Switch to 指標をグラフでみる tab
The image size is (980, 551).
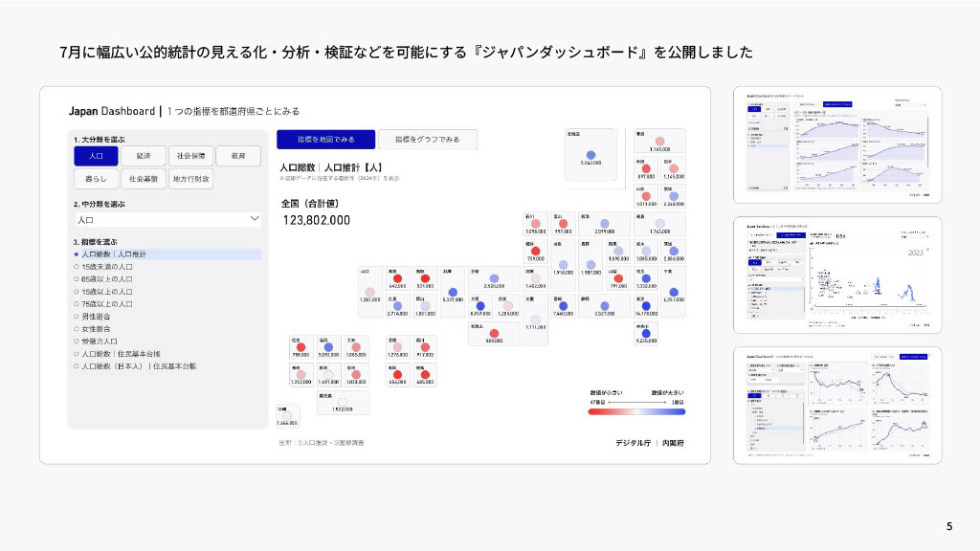coord(426,140)
